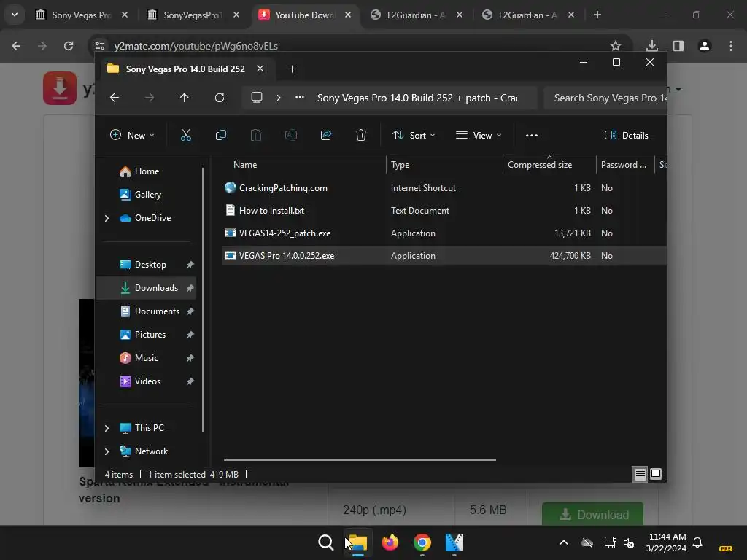
Task: Select the YouTube Downloader Chrome tab
Action: [x=304, y=15]
